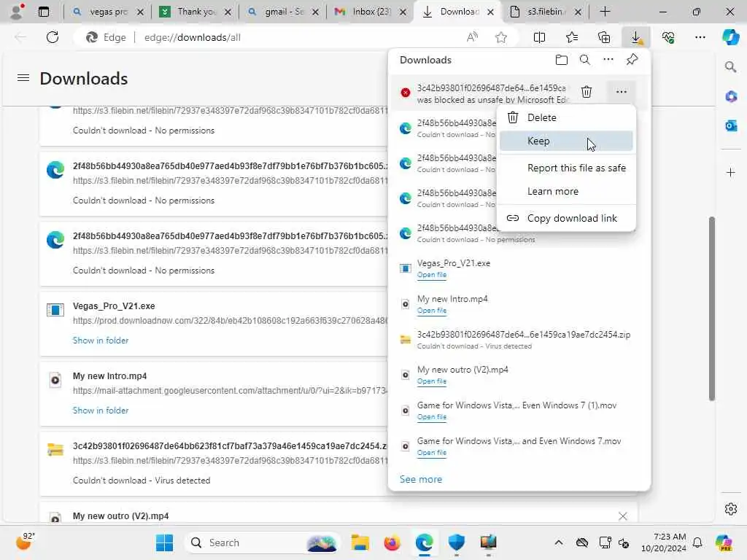Open the downloads folder from flyout header

click(x=562, y=60)
